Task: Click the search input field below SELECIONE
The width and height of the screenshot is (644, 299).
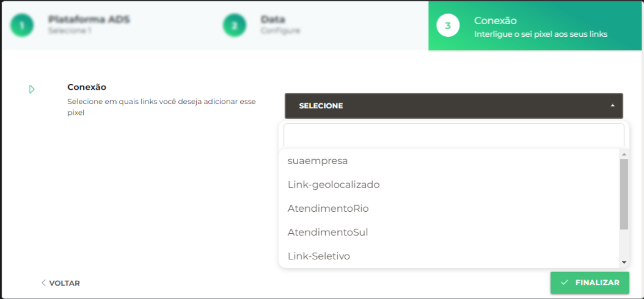Action: pos(453,134)
